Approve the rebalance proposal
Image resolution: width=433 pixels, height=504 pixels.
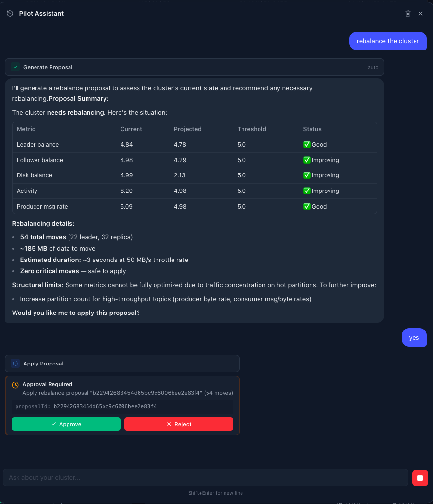click(x=66, y=424)
